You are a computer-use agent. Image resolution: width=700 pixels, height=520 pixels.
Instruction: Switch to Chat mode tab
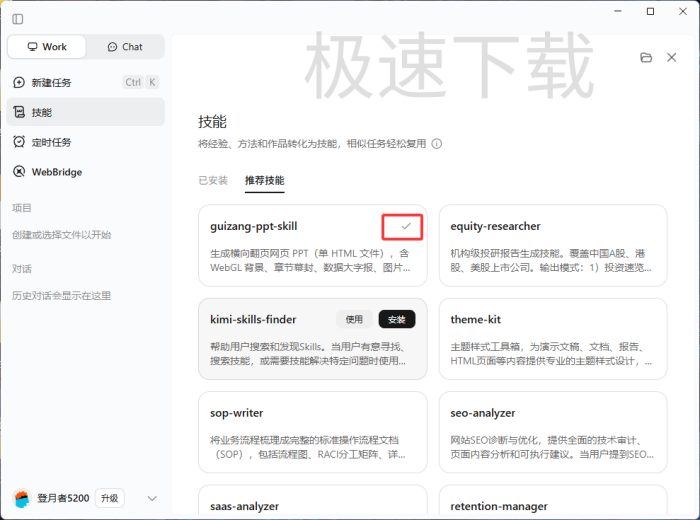click(x=125, y=47)
